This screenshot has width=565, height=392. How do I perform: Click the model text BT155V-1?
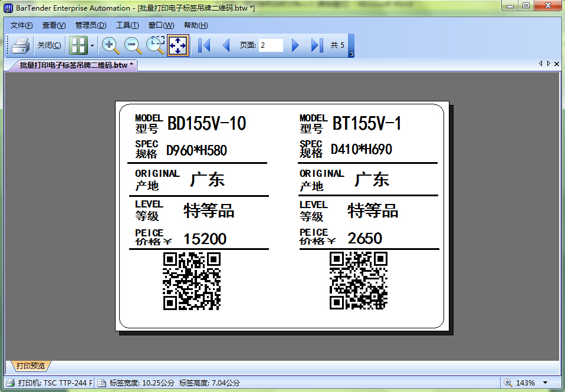(367, 123)
